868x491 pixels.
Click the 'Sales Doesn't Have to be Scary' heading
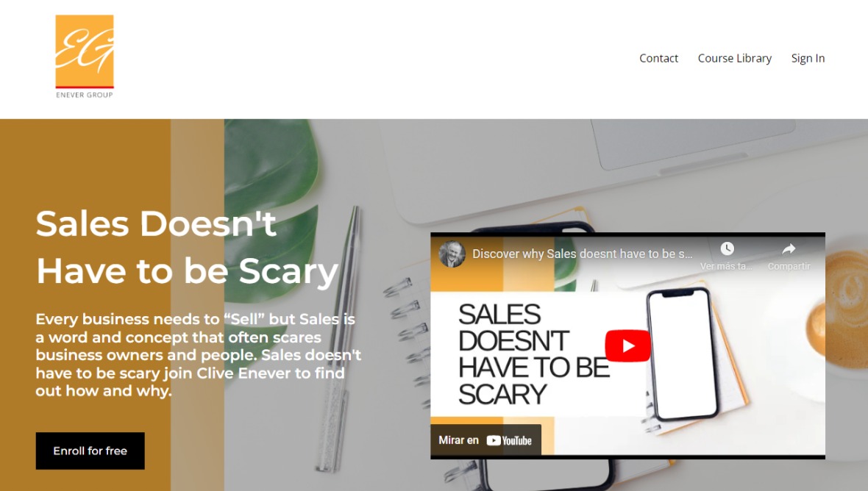click(187, 247)
